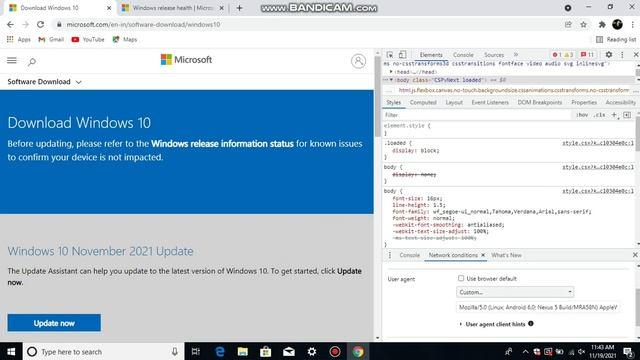Open DevTools settings gear
Viewport: 640px width, 360px height.
pyautogui.click(x=609, y=55)
